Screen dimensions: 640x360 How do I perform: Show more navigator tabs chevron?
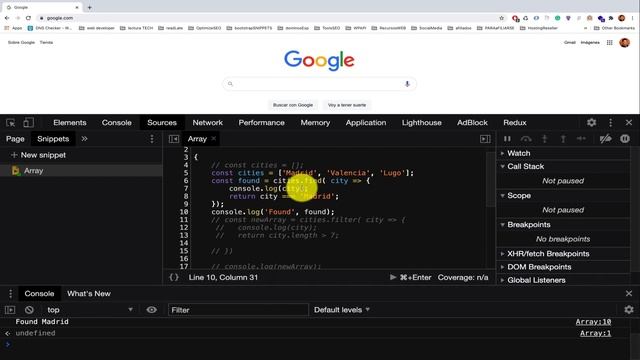[x=84, y=139]
